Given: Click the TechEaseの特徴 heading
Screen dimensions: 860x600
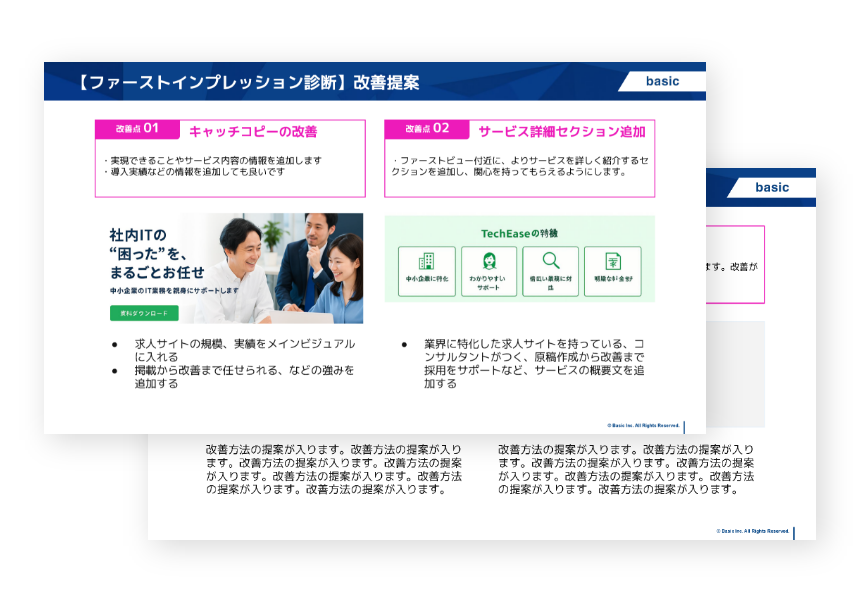Looking at the screenshot, I should [x=519, y=233].
